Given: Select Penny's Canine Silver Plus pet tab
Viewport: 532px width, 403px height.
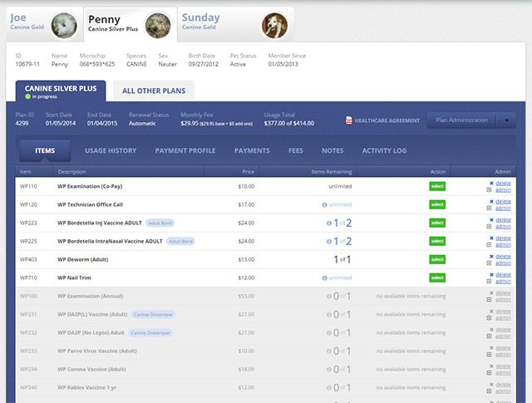Looking at the screenshot, I should pyautogui.click(x=131, y=24).
